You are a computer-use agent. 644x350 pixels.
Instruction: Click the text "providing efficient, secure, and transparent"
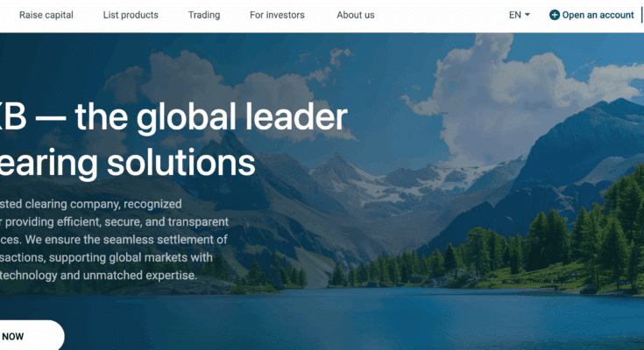(x=117, y=222)
